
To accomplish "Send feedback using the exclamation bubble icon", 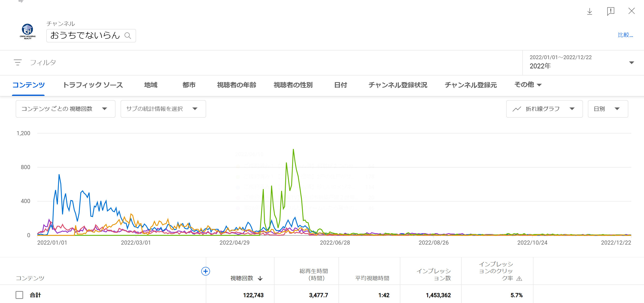I will [611, 11].
